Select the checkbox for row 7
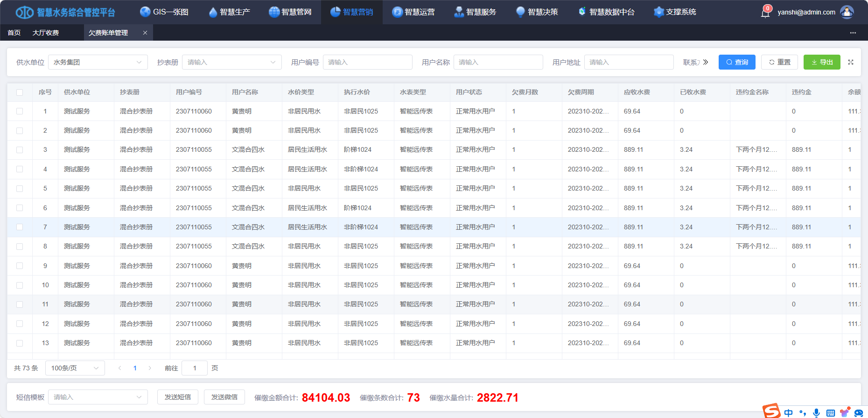This screenshot has height=418, width=868. [20, 227]
